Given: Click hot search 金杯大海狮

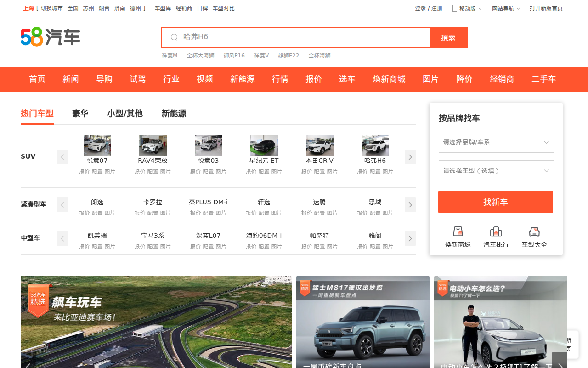Looking at the screenshot, I should tap(200, 56).
